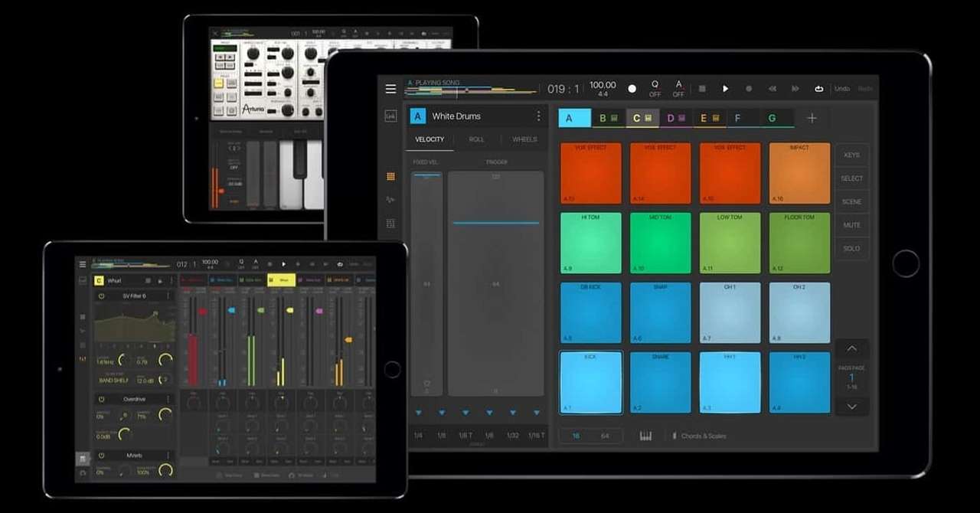
Task: Add a new bank with the plus icon
Action: (x=812, y=118)
